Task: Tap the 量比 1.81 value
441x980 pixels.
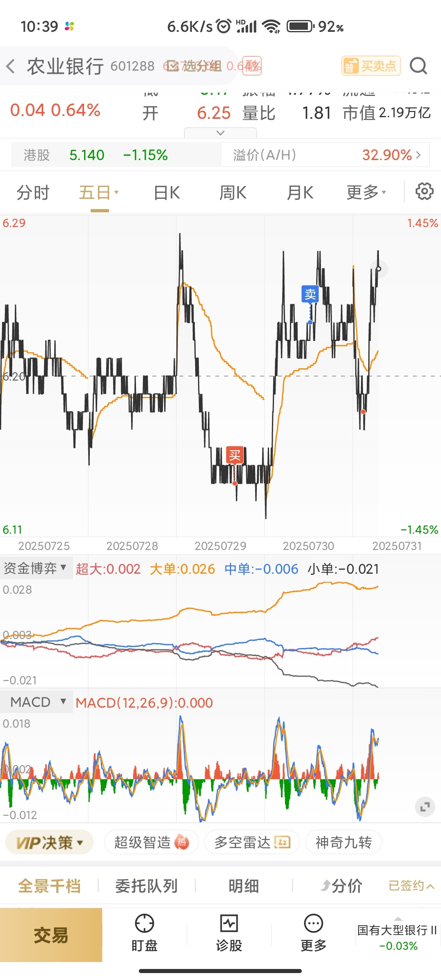Action: click(x=286, y=113)
